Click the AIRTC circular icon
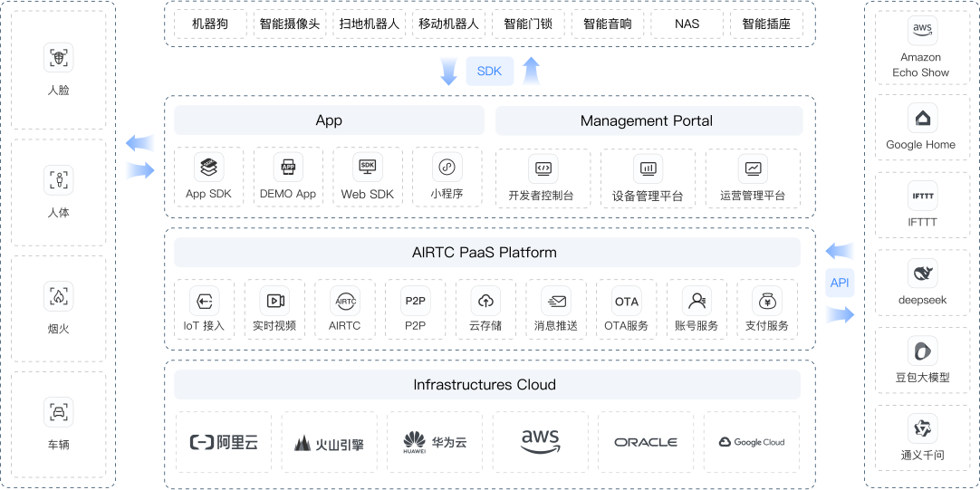980x490 pixels. [345, 302]
